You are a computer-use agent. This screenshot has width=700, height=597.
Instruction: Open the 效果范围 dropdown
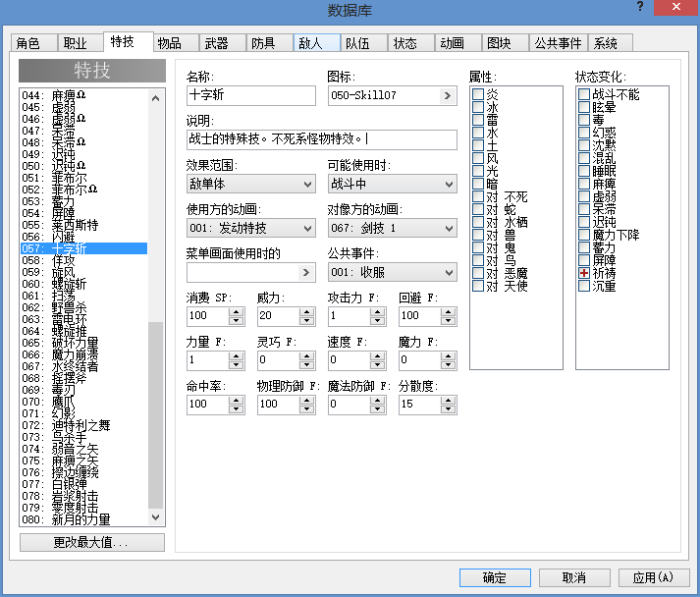pyautogui.click(x=251, y=184)
